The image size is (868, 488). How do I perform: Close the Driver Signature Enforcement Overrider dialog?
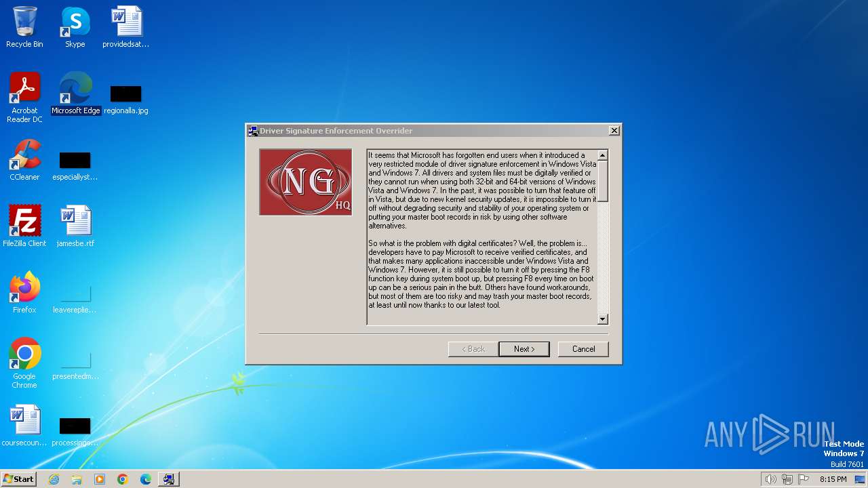click(614, 131)
